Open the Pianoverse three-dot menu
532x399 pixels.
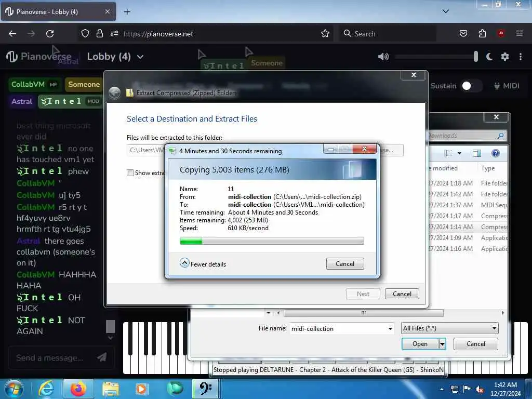click(x=521, y=57)
